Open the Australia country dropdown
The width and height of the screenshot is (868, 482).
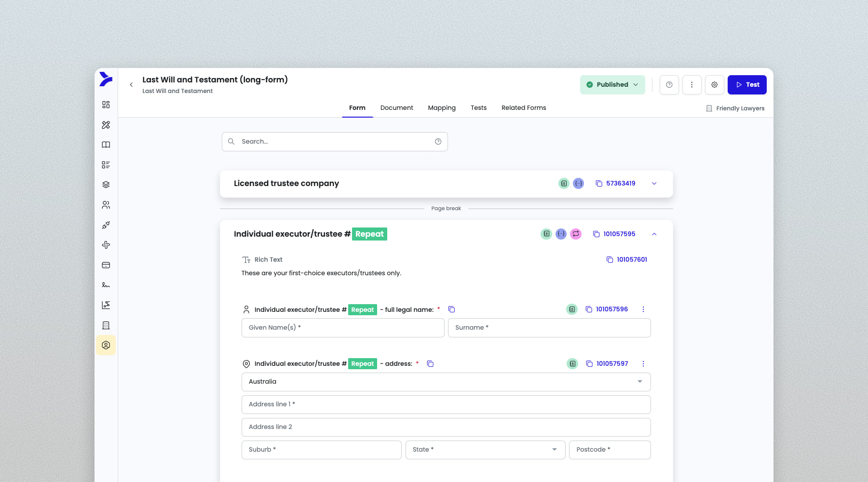pyautogui.click(x=446, y=382)
